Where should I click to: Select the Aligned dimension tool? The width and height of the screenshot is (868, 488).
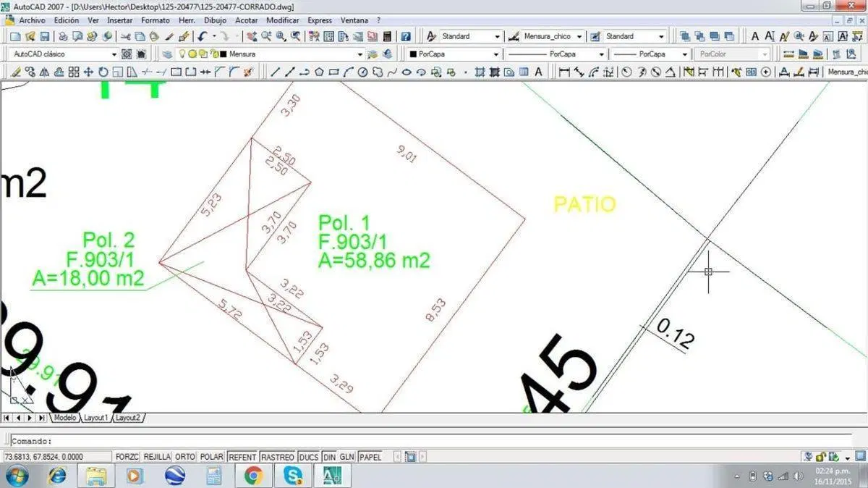(x=579, y=72)
